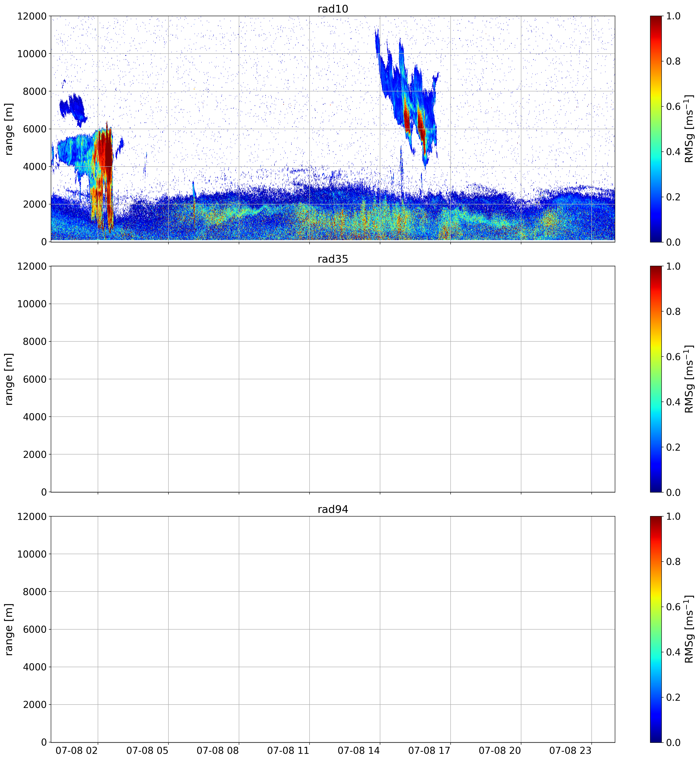Click the empty rad35 plot area
Viewport: 700px width, 760px height.
coord(332,379)
